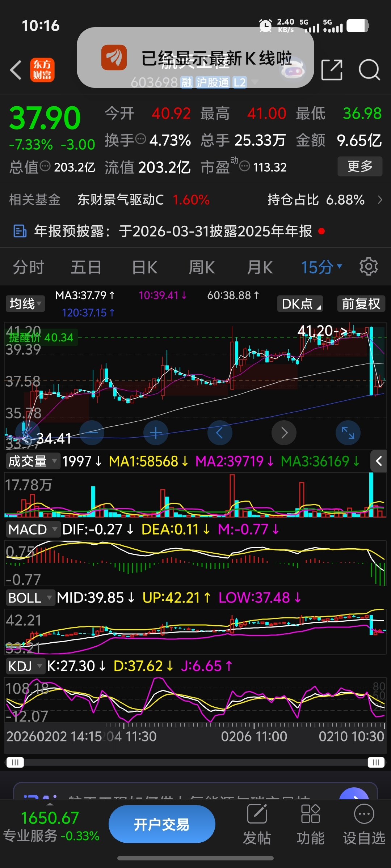This screenshot has height=868, width=391.
Task: Go back with the left arrow
Action: pyautogui.click(x=16, y=70)
